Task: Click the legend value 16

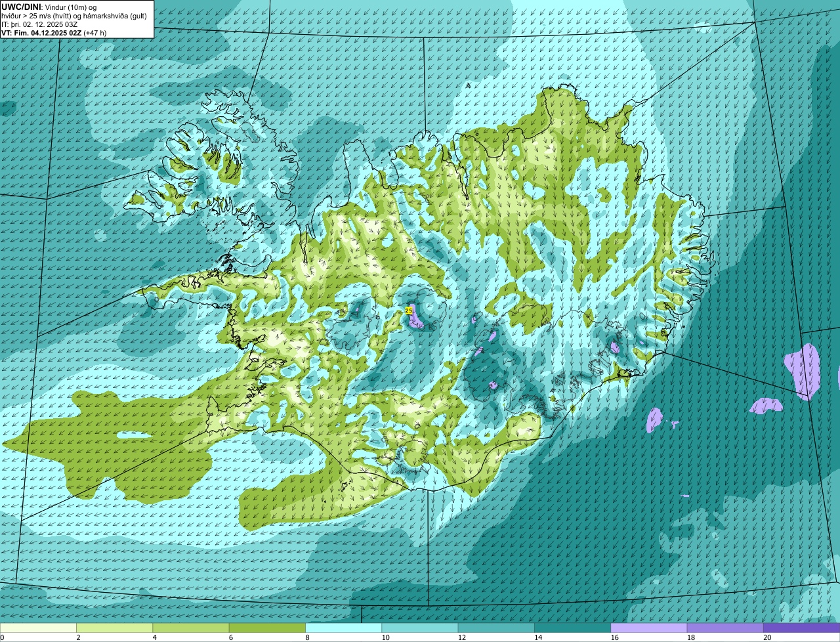Action: [x=614, y=637]
